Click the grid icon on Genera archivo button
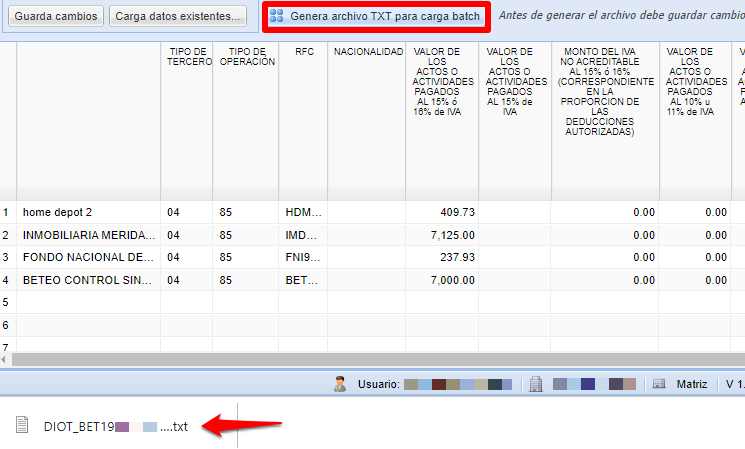The width and height of the screenshot is (745, 449). [277, 17]
